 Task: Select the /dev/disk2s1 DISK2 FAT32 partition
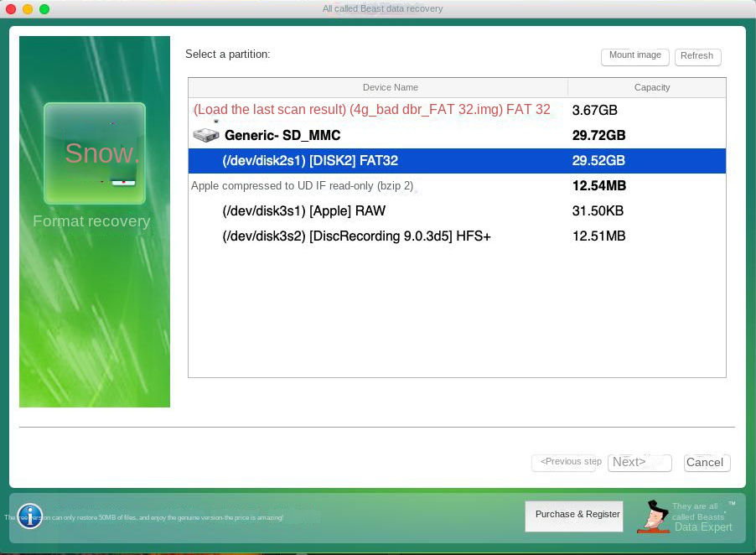coord(352,160)
